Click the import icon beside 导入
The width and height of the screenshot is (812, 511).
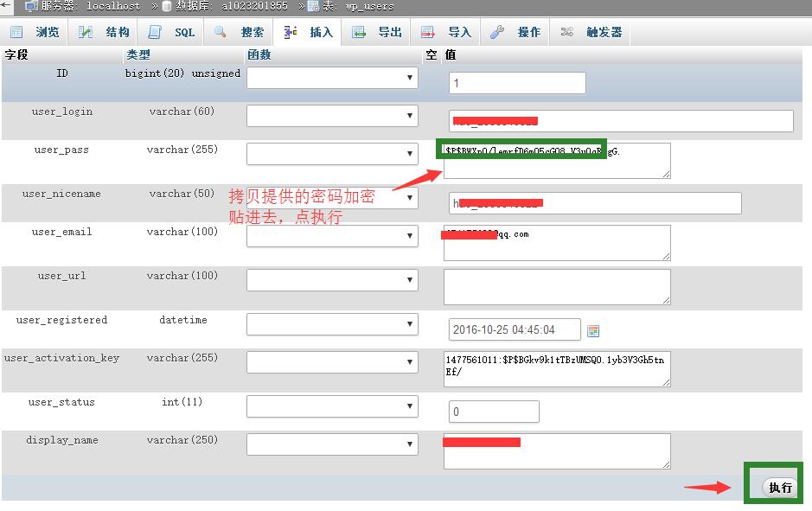pos(428,32)
